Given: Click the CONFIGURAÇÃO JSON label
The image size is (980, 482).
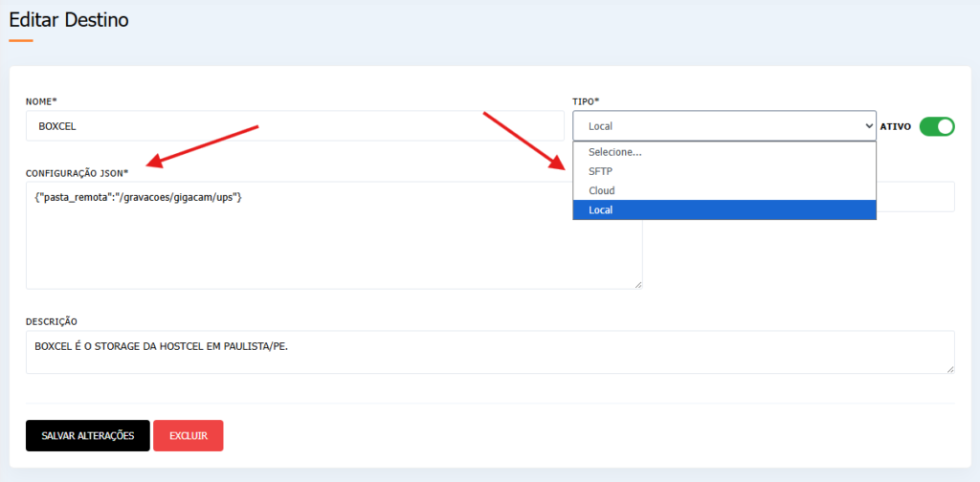Looking at the screenshot, I should click(77, 172).
